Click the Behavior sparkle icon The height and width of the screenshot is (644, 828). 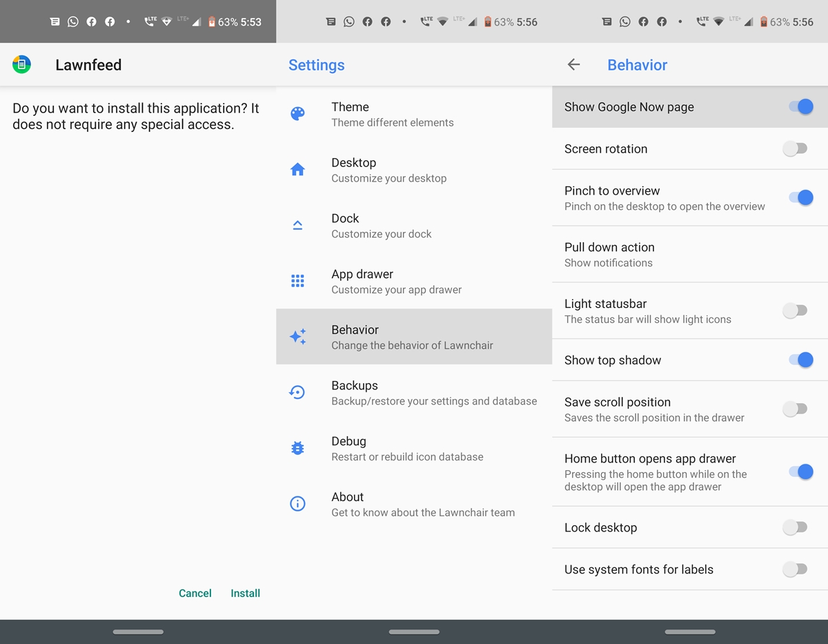(297, 337)
